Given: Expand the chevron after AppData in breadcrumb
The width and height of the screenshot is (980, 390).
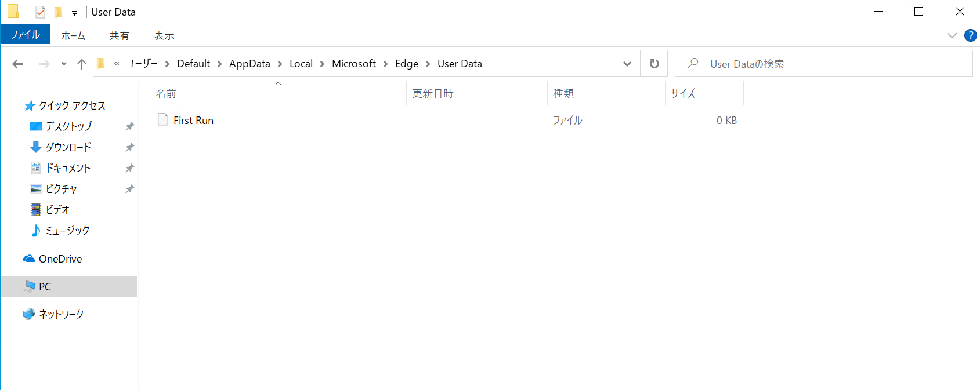Looking at the screenshot, I should click(280, 64).
